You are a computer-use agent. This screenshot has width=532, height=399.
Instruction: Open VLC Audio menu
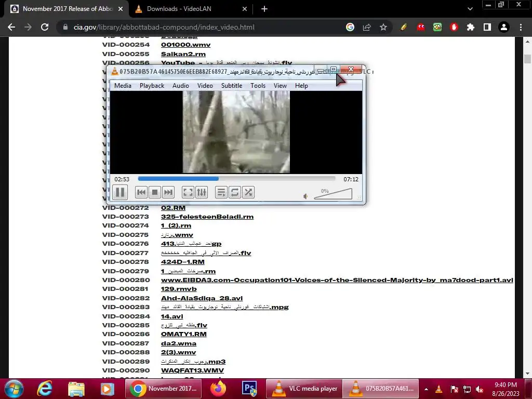point(180,86)
